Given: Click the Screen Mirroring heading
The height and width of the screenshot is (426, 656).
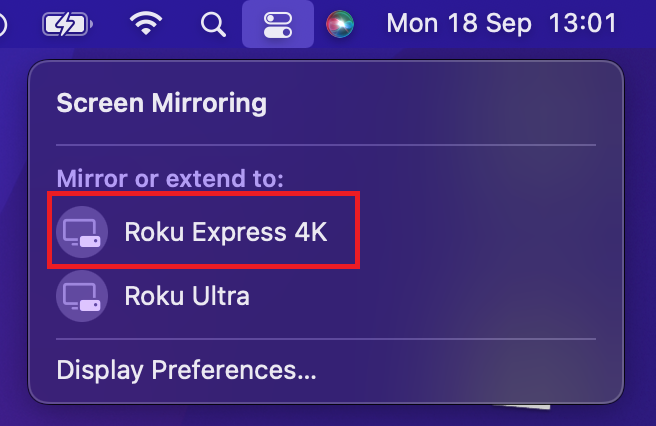Looking at the screenshot, I should click(161, 103).
